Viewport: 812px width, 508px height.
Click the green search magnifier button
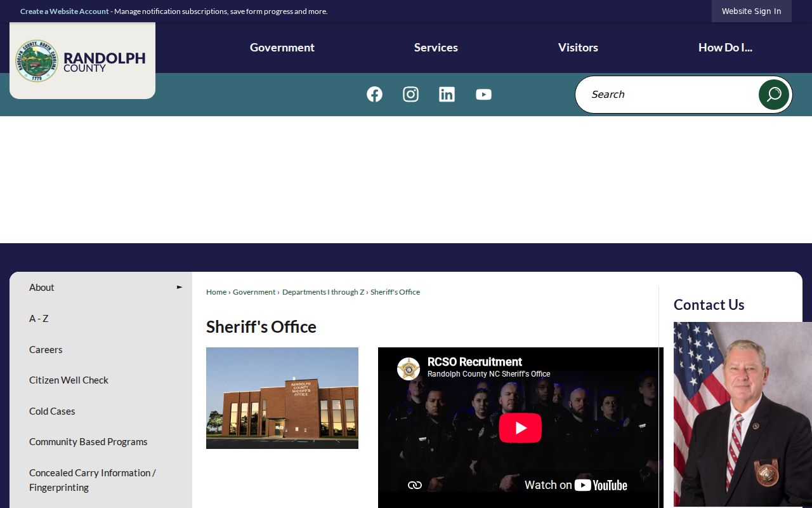coord(773,95)
